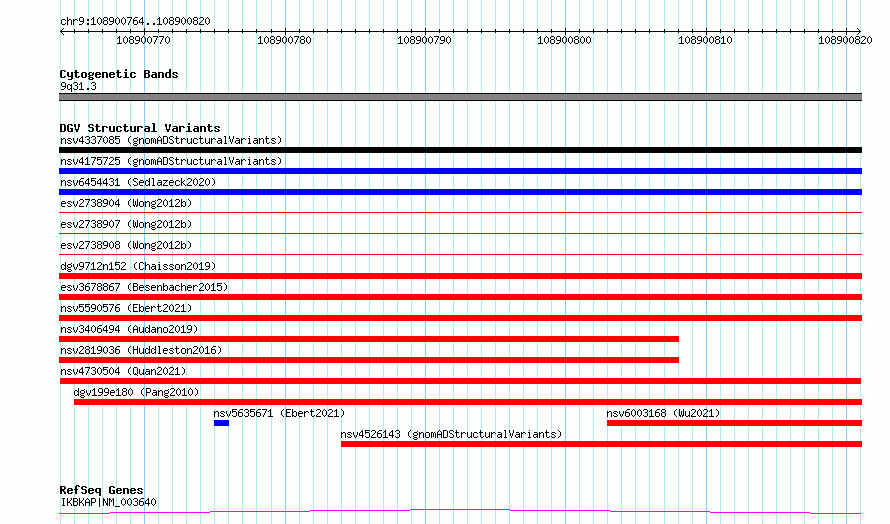Click the red nsv4526143 variant bar
Image resolution: width=890 pixels, height=524 pixels.
click(x=602, y=444)
